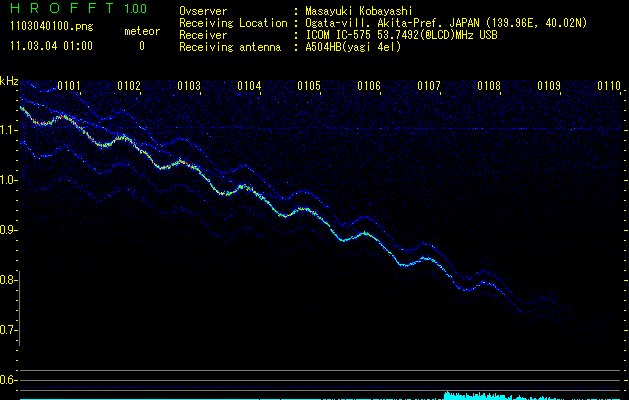
Task: Click antenna text A504HB(yagi 4el)
Action: (x=353, y=47)
